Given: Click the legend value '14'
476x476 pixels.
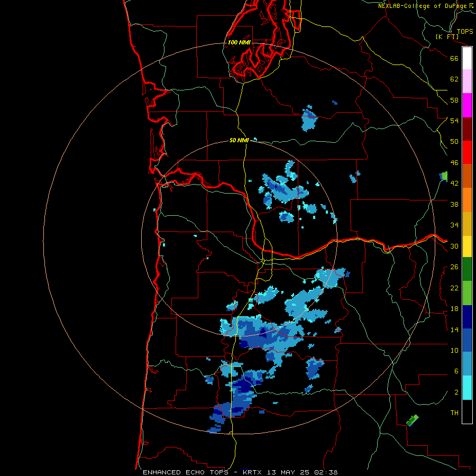Looking at the screenshot, I should tap(454, 329).
